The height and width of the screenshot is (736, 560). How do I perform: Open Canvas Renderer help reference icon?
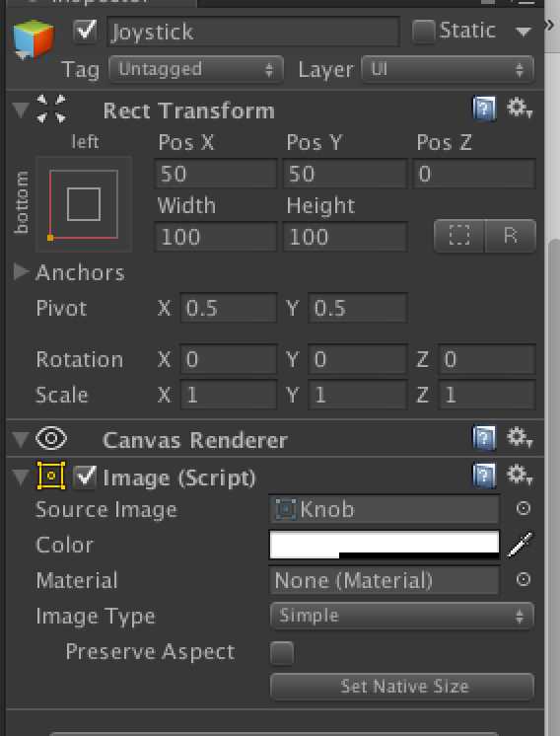[484, 438]
